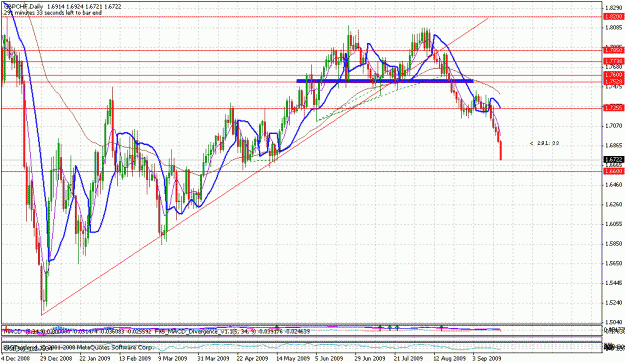Click the '22 Apr 2009' date on time axis
The image size is (625, 363).
click(x=253, y=359)
